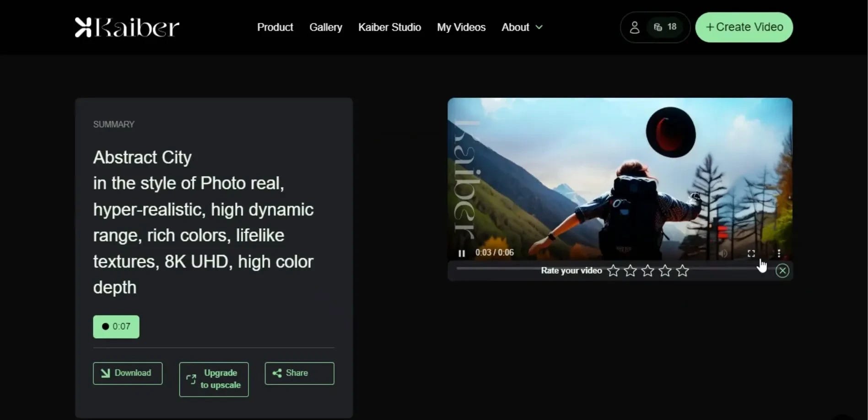
Task: Enter fullscreen mode on the video player
Action: pos(751,253)
